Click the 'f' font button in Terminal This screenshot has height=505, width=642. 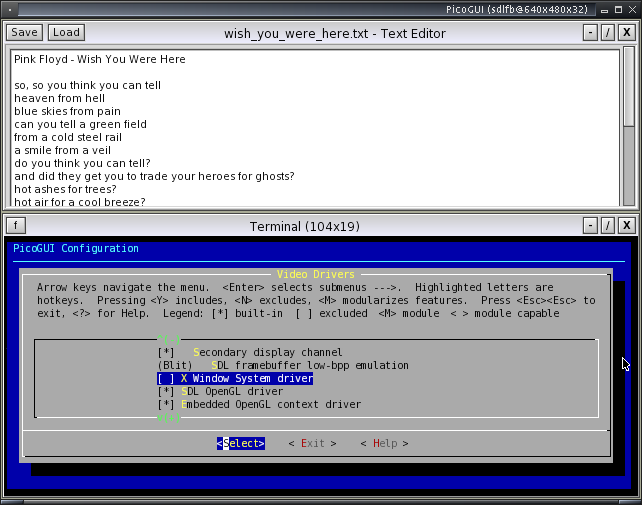click(x=16, y=225)
